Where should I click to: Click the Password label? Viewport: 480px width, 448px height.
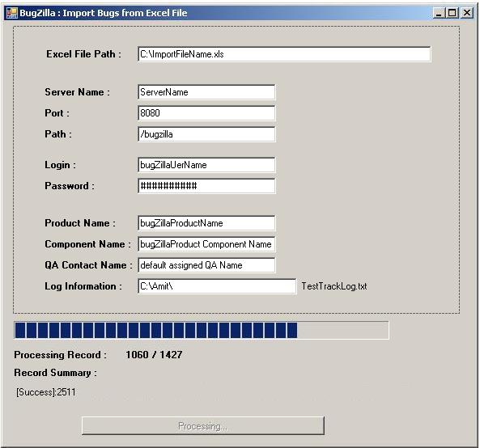coord(70,186)
